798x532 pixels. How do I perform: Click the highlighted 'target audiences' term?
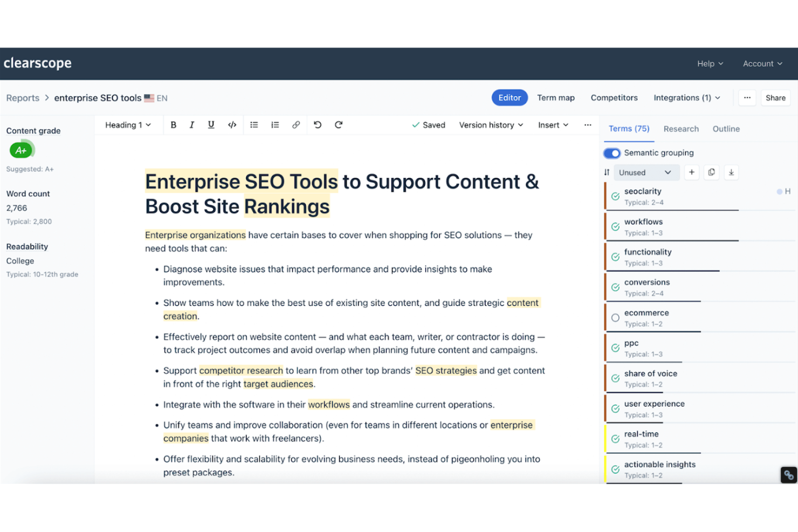pyautogui.click(x=278, y=384)
